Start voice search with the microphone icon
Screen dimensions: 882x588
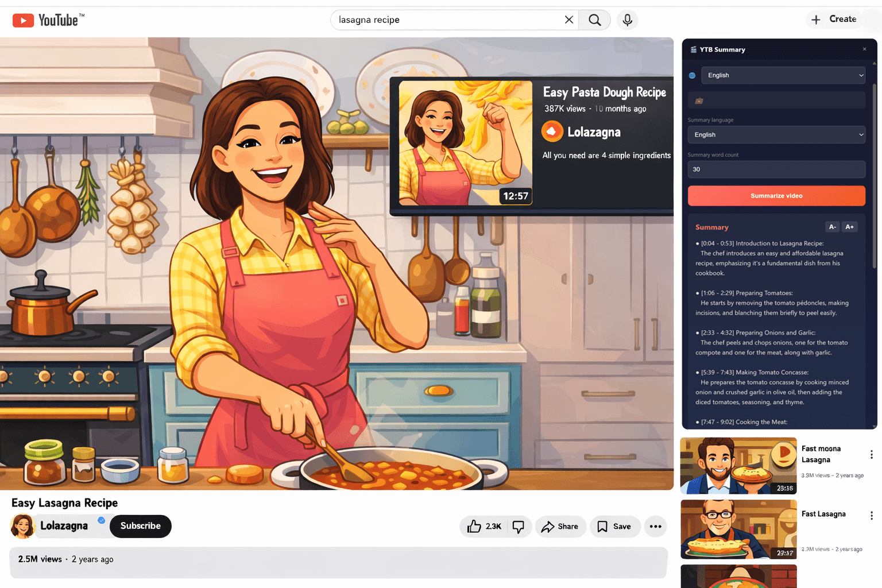coord(628,20)
